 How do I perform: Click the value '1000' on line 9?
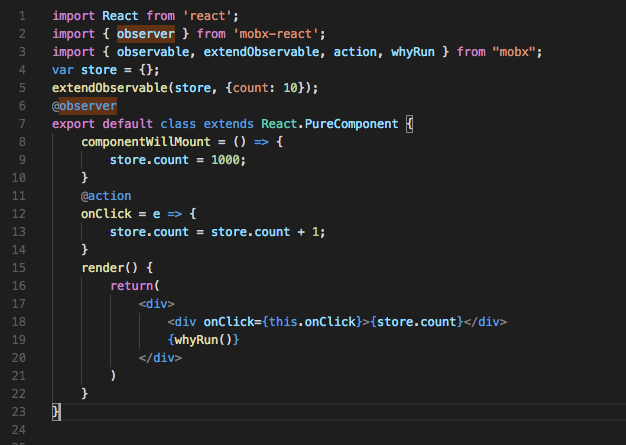[225, 160]
